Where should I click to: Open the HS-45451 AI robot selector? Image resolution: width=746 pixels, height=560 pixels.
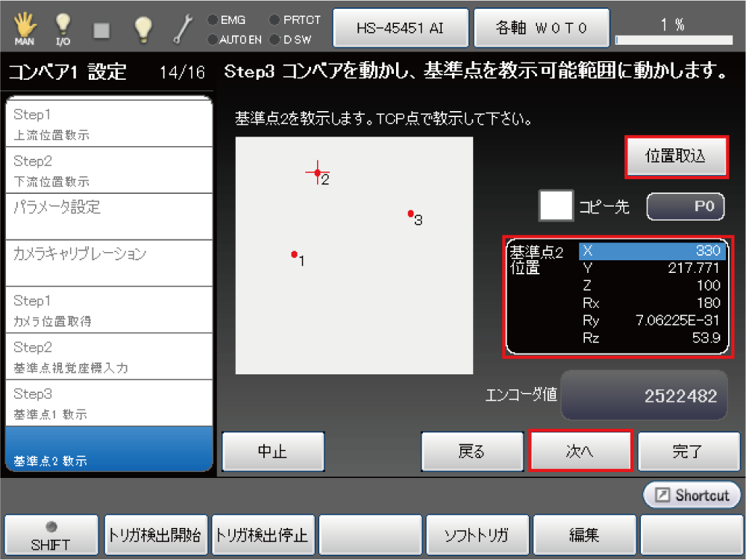pyautogui.click(x=401, y=28)
